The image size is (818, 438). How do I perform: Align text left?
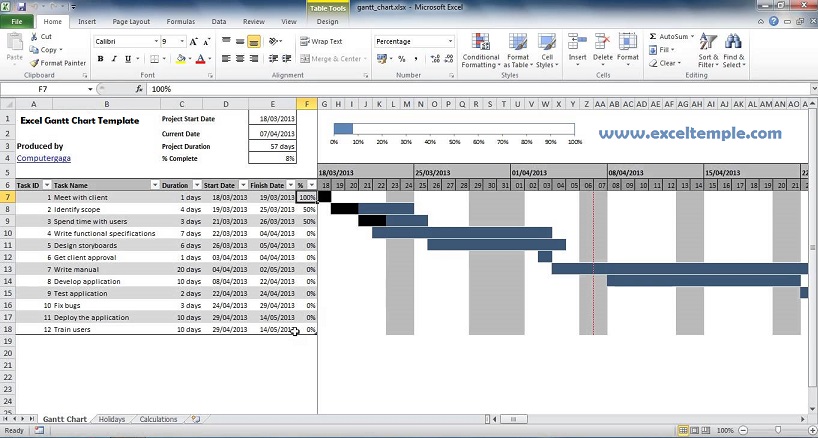tap(226, 59)
